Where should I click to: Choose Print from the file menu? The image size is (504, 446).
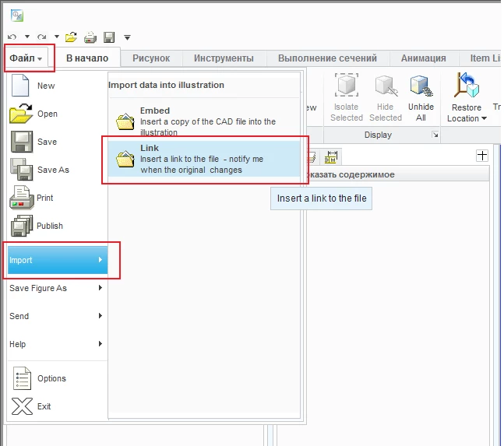pyautogui.click(x=57, y=198)
